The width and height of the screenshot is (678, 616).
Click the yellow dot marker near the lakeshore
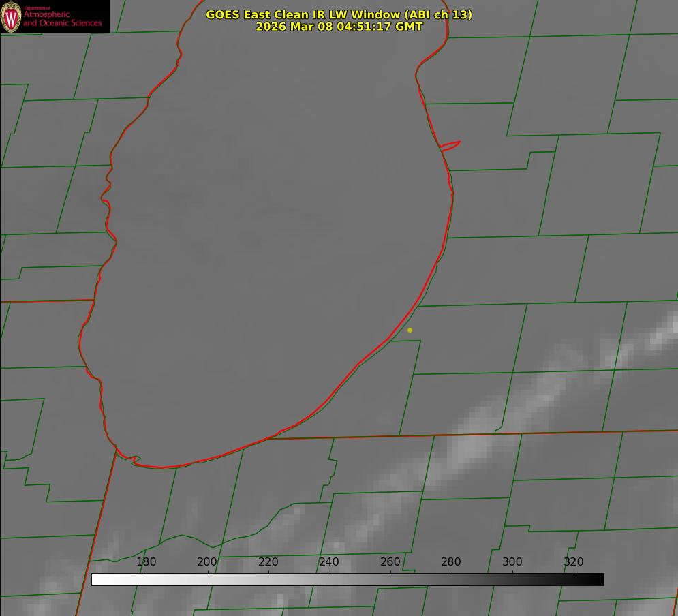pos(410,330)
